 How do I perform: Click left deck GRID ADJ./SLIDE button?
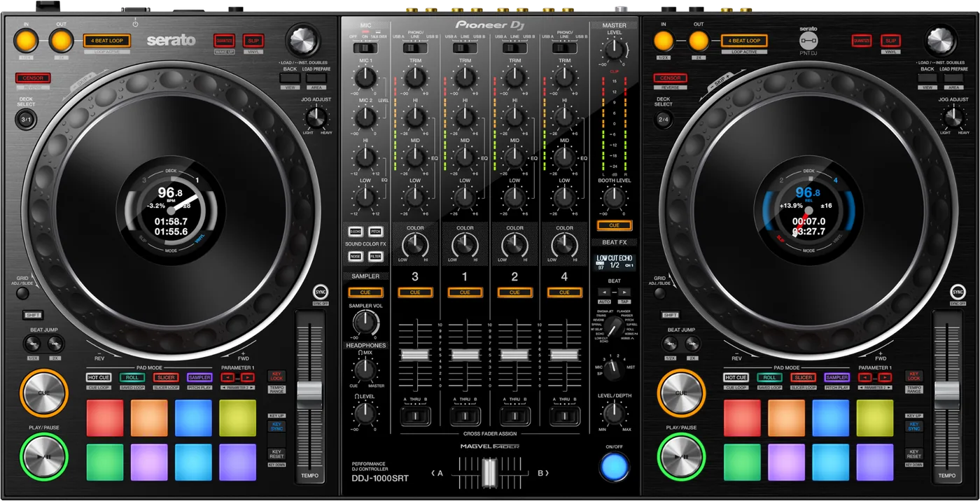pos(24,294)
